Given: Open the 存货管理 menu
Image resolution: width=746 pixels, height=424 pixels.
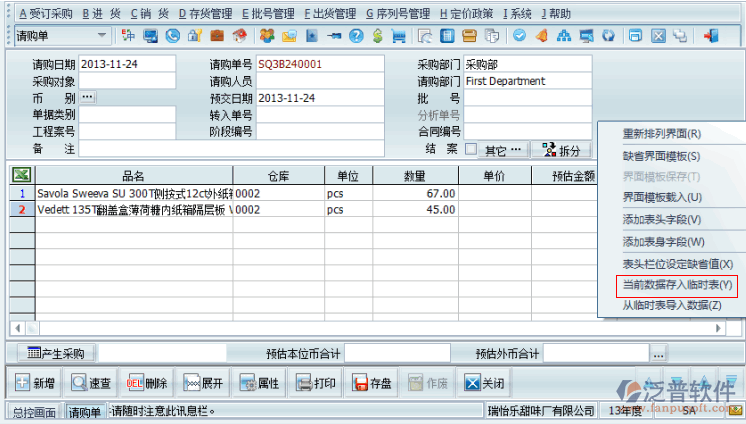Looking at the screenshot, I should pyautogui.click(x=205, y=14).
